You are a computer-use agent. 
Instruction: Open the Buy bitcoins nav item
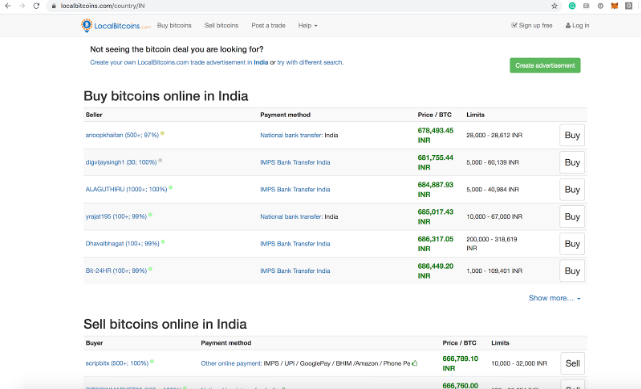tap(174, 25)
